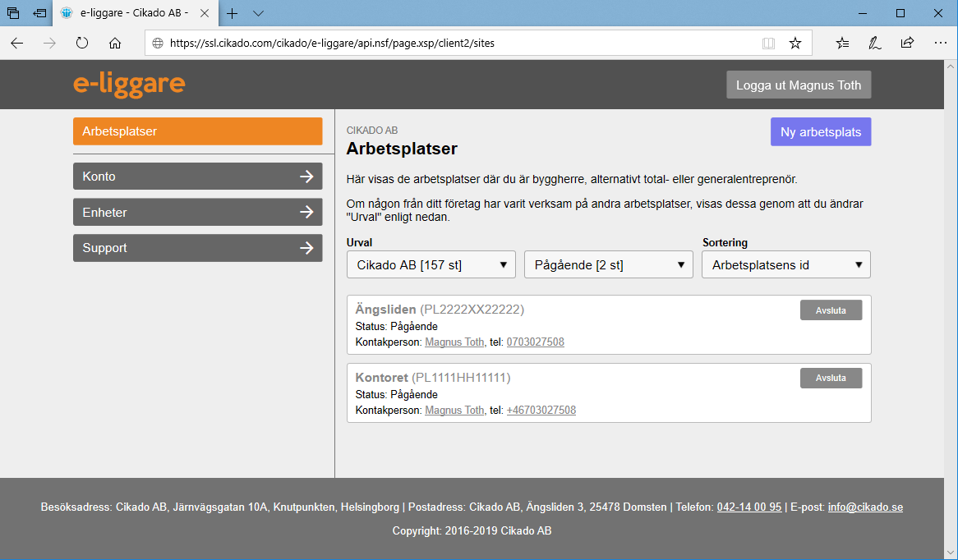Image resolution: width=958 pixels, height=560 pixels.
Task: Open the Arbetsplatsens id sorting dropdown
Action: click(x=786, y=265)
